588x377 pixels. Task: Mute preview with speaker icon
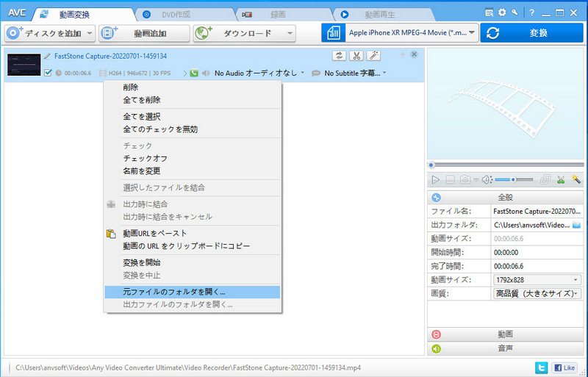pyautogui.click(x=487, y=180)
